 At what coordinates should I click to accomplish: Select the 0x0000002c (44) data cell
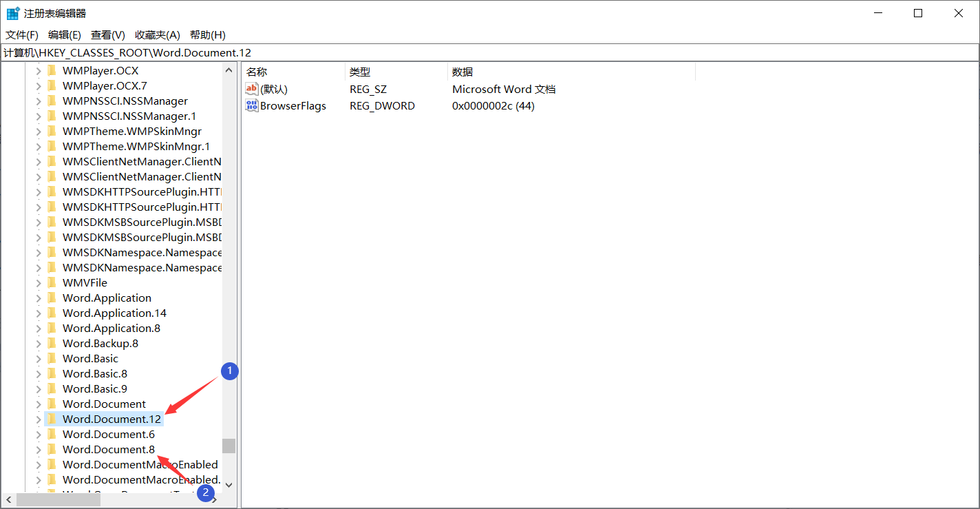[x=493, y=105]
